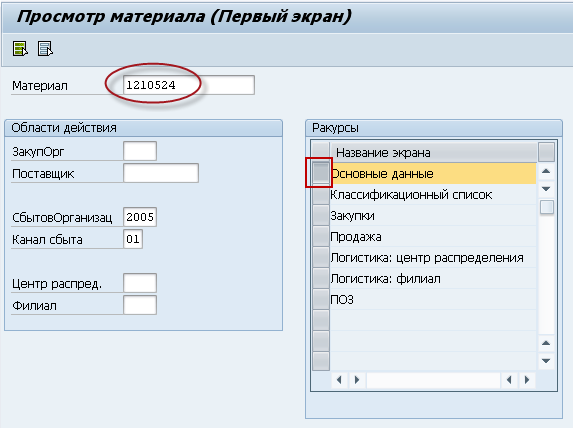573x428 pixels.
Task: Select row marker for Основные данные
Action: (x=321, y=173)
